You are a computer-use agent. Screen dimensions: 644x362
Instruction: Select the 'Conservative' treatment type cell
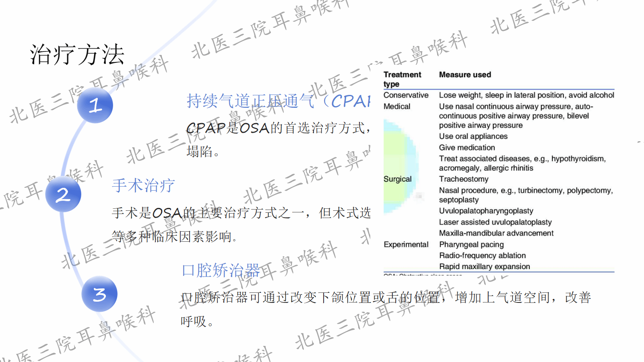pos(406,95)
